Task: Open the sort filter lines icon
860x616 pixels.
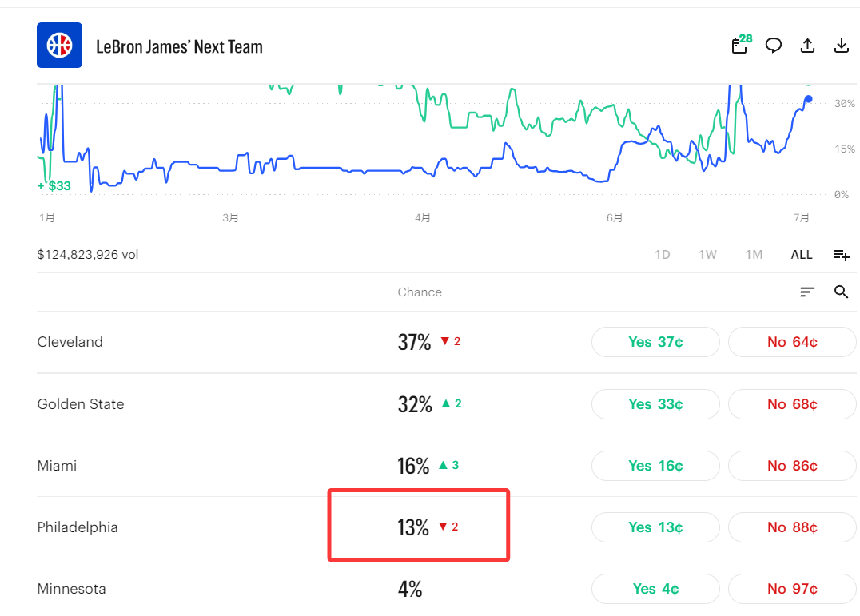Action: point(806,292)
